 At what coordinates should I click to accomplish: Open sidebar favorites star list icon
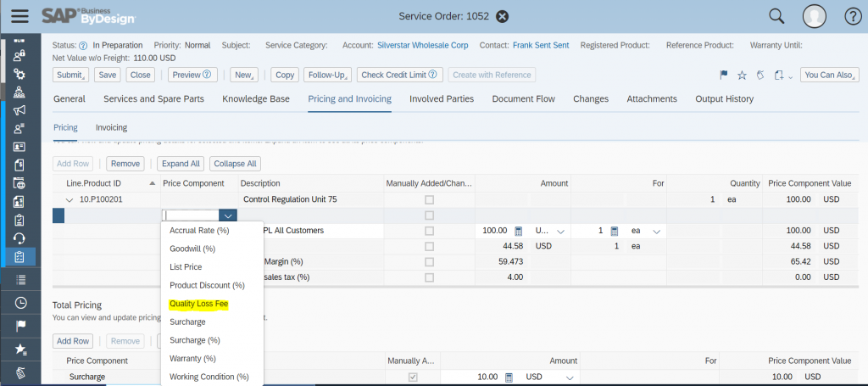coord(20,349)
